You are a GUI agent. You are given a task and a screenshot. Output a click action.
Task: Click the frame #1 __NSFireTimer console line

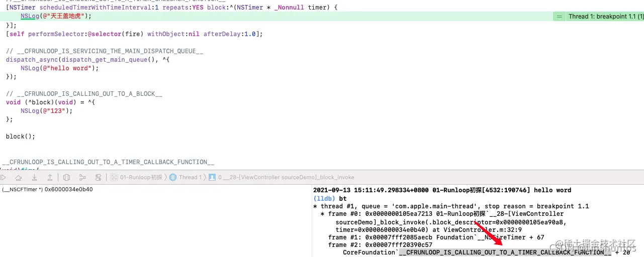[x=436, y=237]
